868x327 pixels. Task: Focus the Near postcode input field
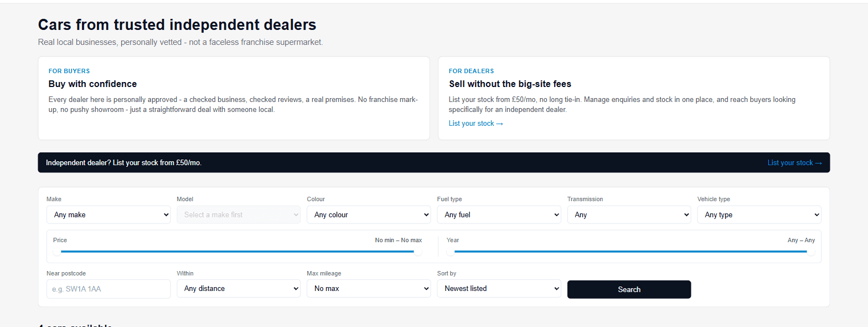point(108,289)
